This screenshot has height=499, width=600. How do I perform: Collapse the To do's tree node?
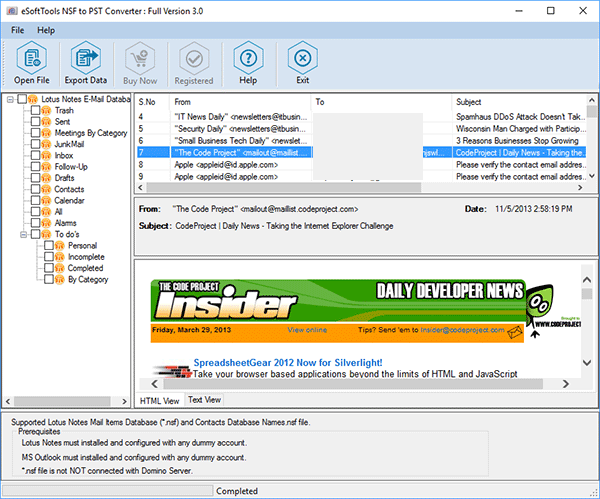coord(23,234)
